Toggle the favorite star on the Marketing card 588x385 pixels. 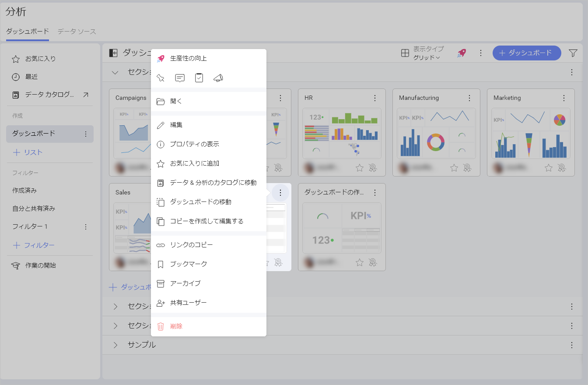549,168
